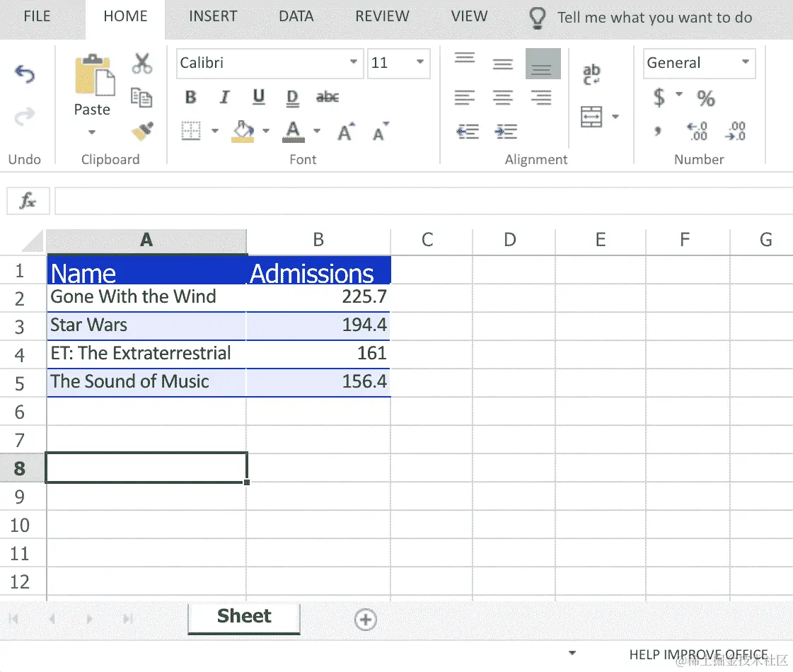Select the cell Star Wars
The height and width of the screenshot is (672, 793).
[x=146, y=326]
